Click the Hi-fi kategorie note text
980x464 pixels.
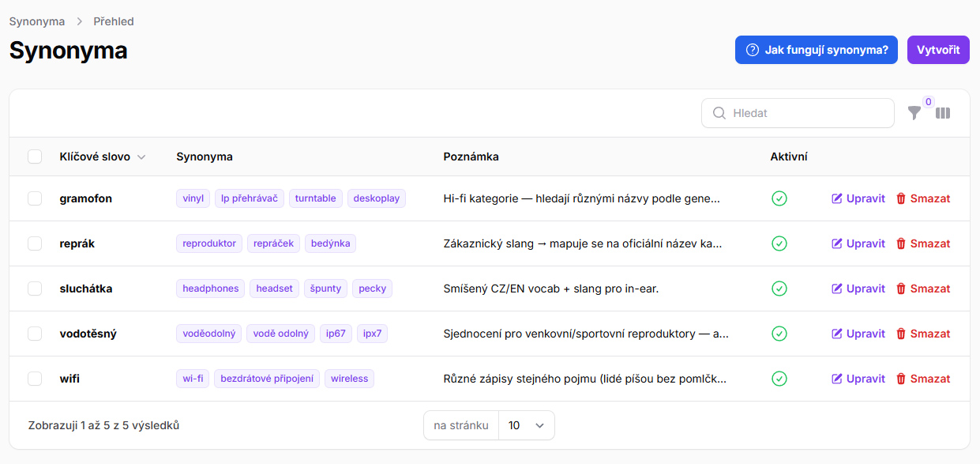tap(582, 198)
